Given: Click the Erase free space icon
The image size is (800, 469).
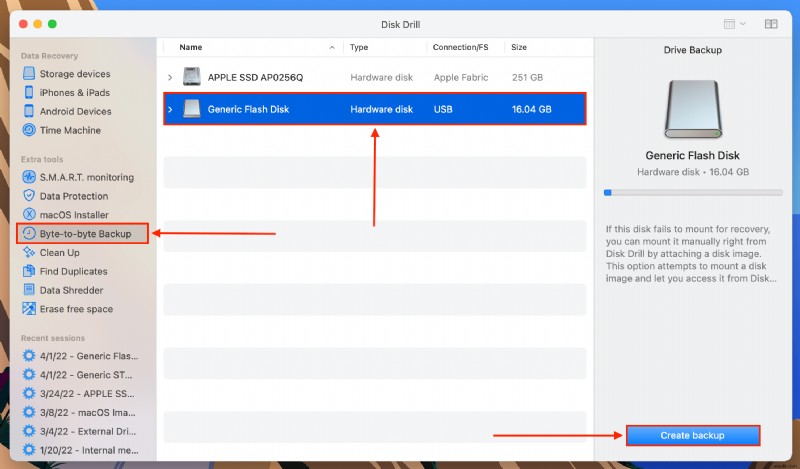Looking at the screenshot, I should pyautogui.click(x=29, y=309).
